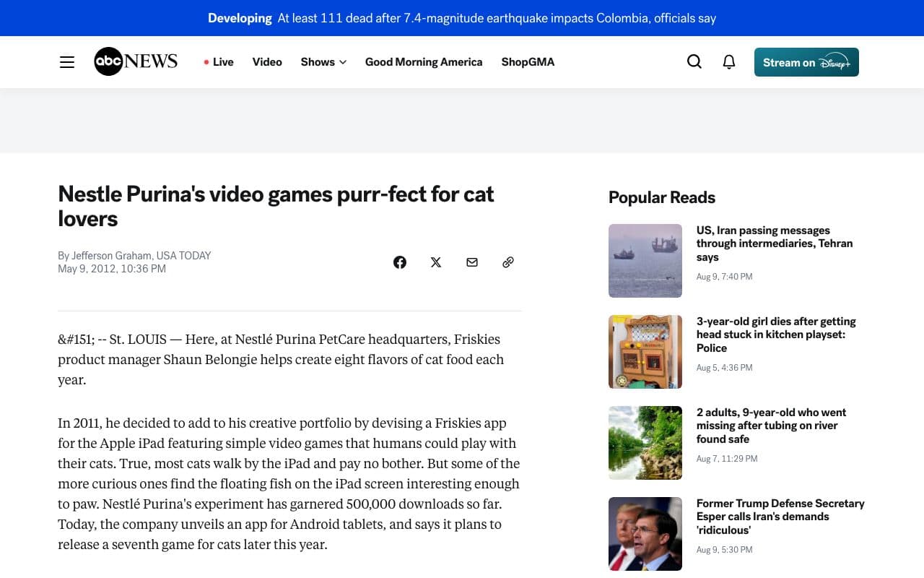
Task: Open the developing Colombia earthquake banner
Action: tap(462, 18)
